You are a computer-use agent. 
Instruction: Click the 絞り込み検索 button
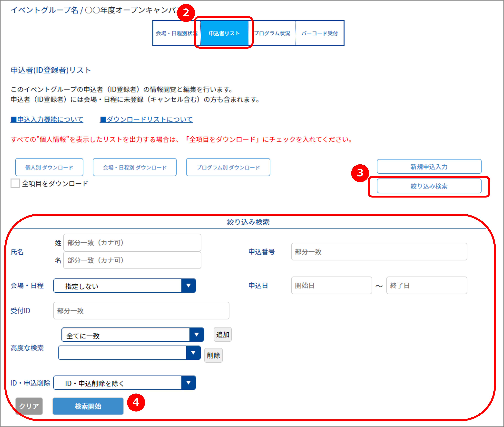pyautogui.click(x=429, y=186)
